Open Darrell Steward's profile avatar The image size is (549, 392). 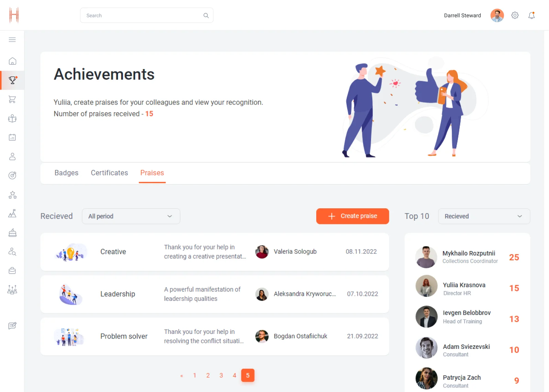pos(497,15)
